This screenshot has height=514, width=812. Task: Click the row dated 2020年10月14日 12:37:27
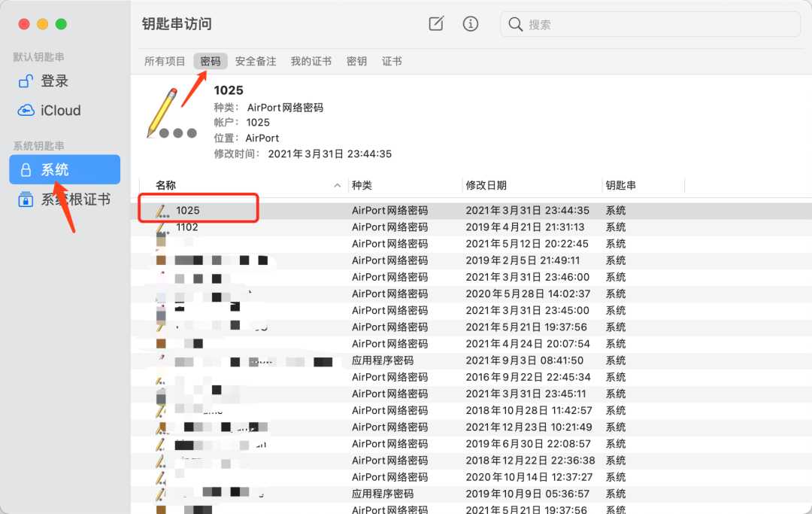471,476
